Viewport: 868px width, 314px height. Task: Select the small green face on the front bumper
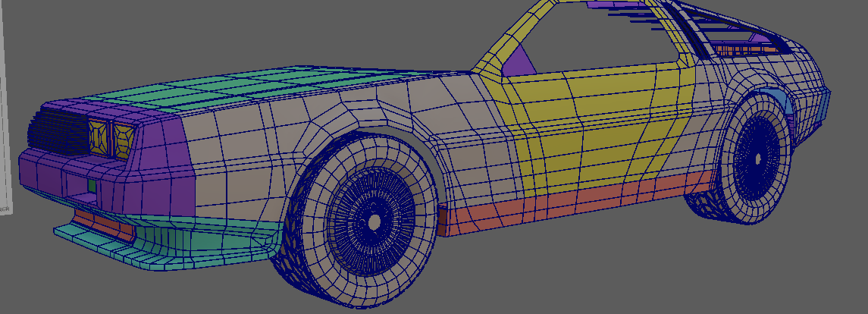click(x=92, y=186)
